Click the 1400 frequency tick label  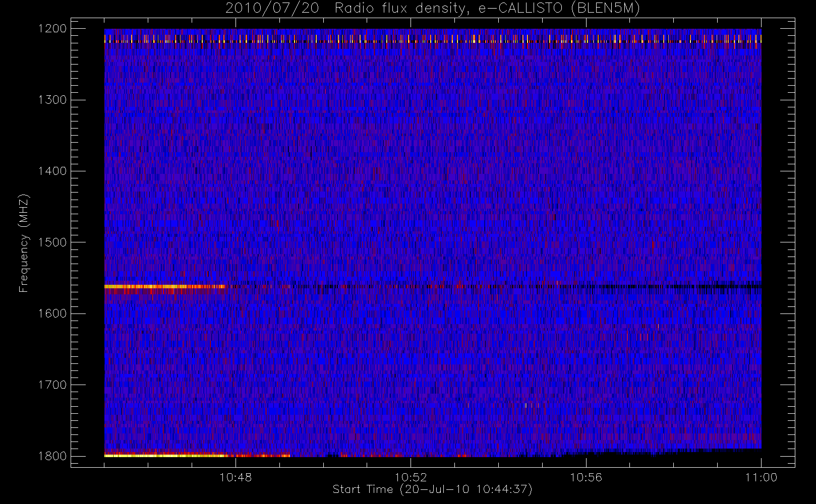point(52,171)
